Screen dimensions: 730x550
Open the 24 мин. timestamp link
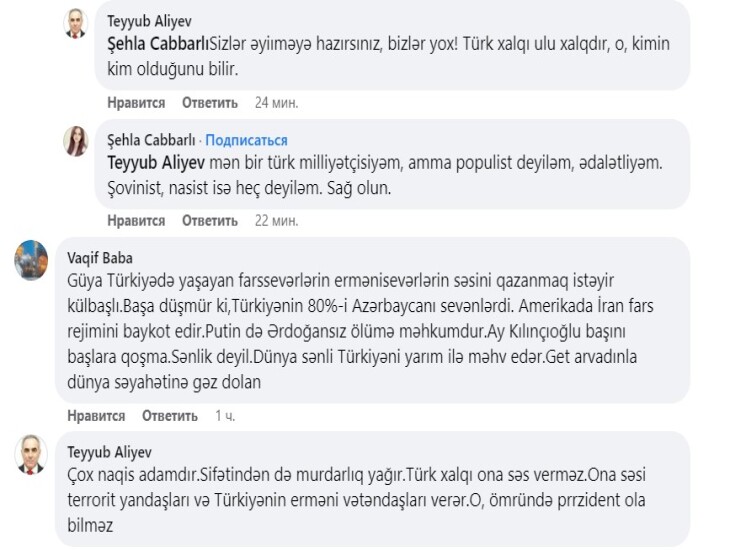tap(276, 102)
